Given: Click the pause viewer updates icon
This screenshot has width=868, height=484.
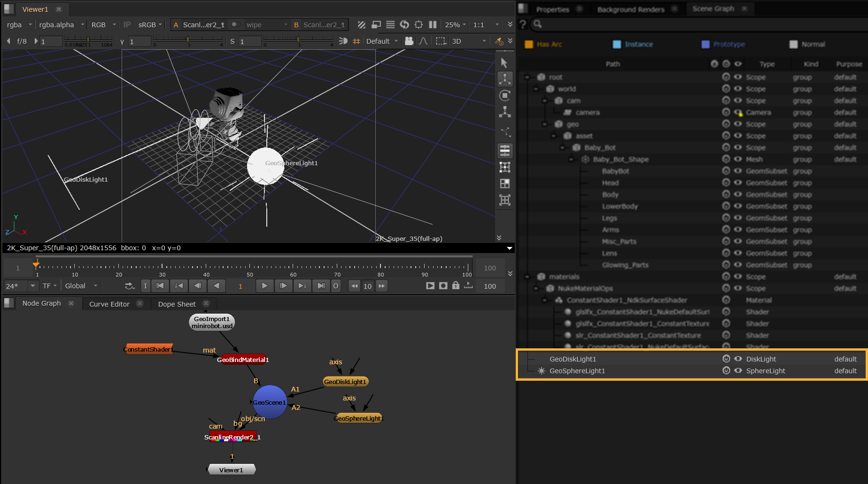Looking at the screenshot, I should pyautogui.click(x=433, y=25).
